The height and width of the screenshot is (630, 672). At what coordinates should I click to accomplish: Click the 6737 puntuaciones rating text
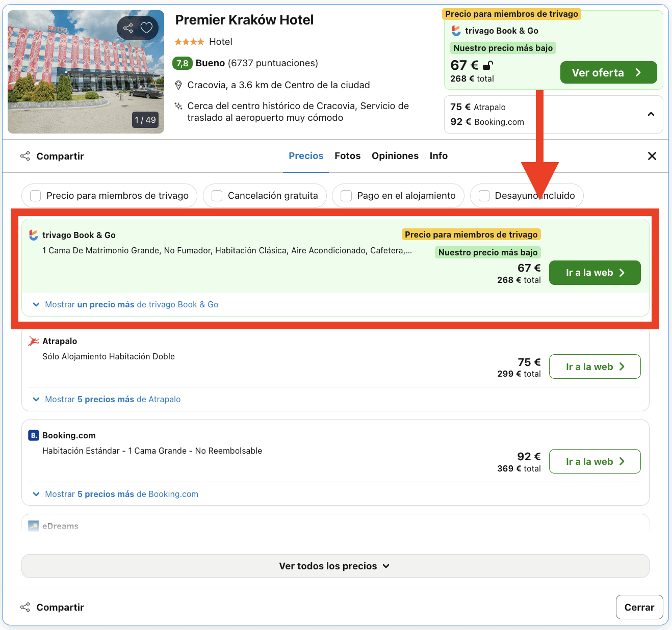pyautogui.click(x=273, y=63)
